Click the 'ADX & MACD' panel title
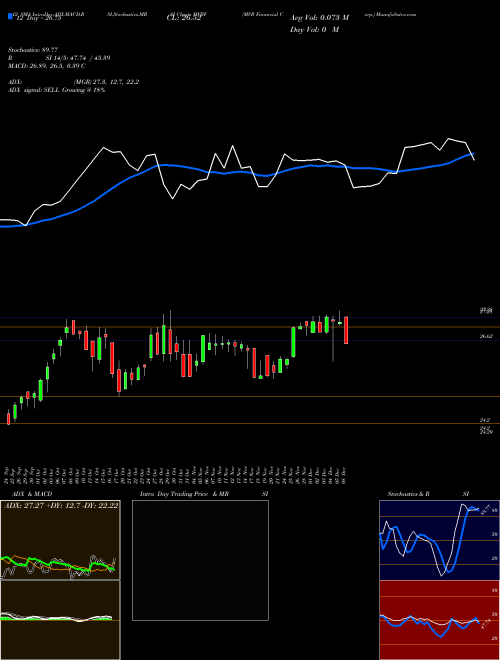 pyautogui.click(x=32, y=494)
